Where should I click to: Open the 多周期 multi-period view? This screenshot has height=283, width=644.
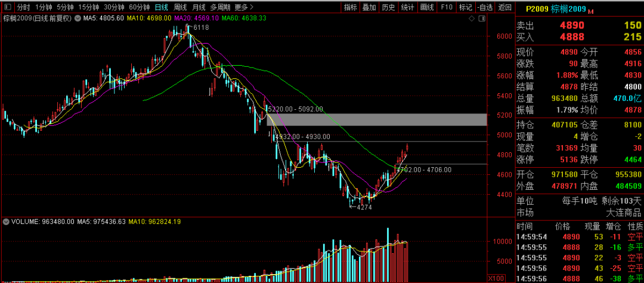coord(220,7)
